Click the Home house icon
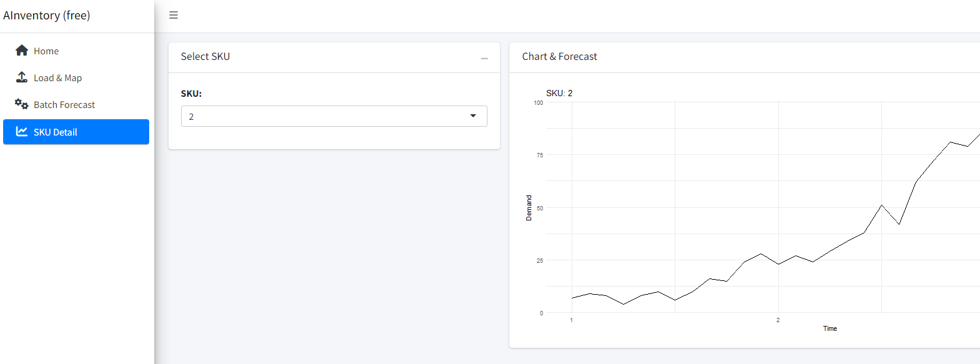 tap(22, 51)
